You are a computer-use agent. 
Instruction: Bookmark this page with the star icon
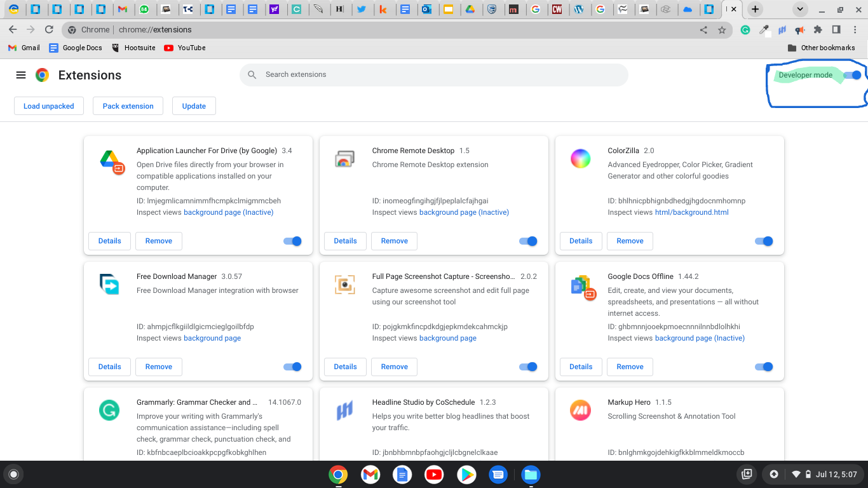point(722,30)
